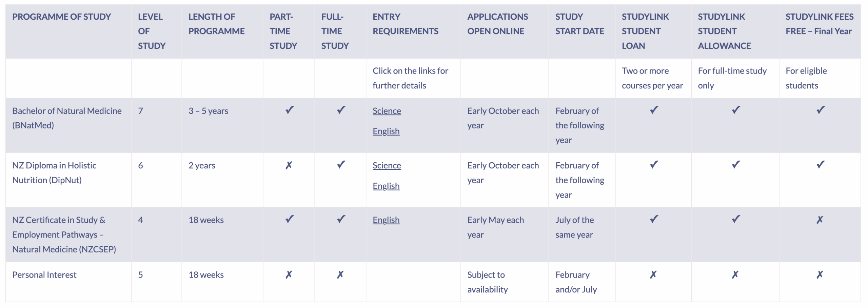
Task: Click the "Programme of Study" column header
Action: 62,17
